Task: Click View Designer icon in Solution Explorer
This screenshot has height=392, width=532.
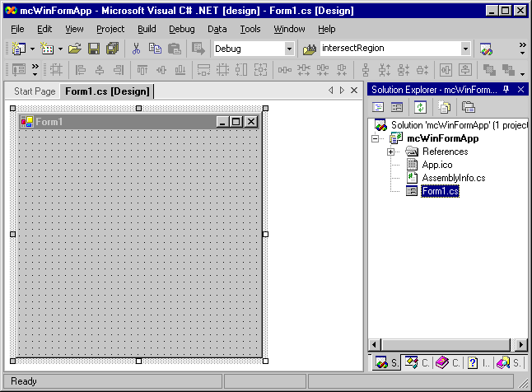Action: pos(397,107)
